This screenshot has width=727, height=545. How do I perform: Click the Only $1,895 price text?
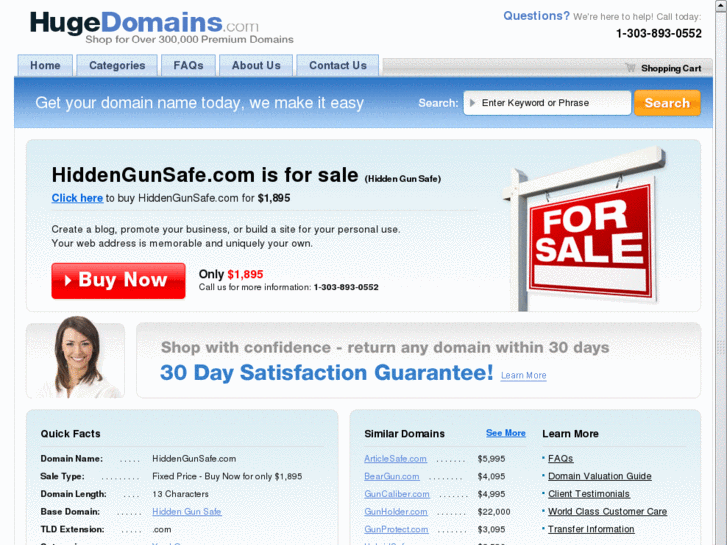point(231,275)
